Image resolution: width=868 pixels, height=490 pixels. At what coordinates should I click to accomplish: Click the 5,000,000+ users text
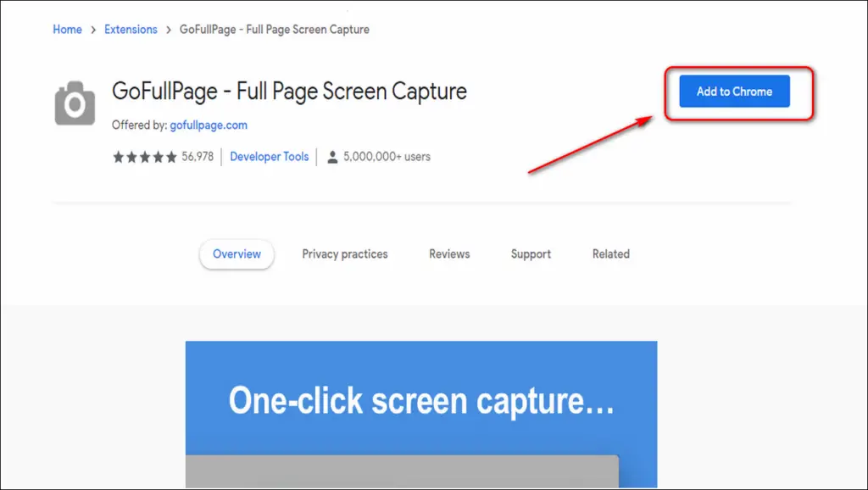pyautogui.click(x=387, y=157)
